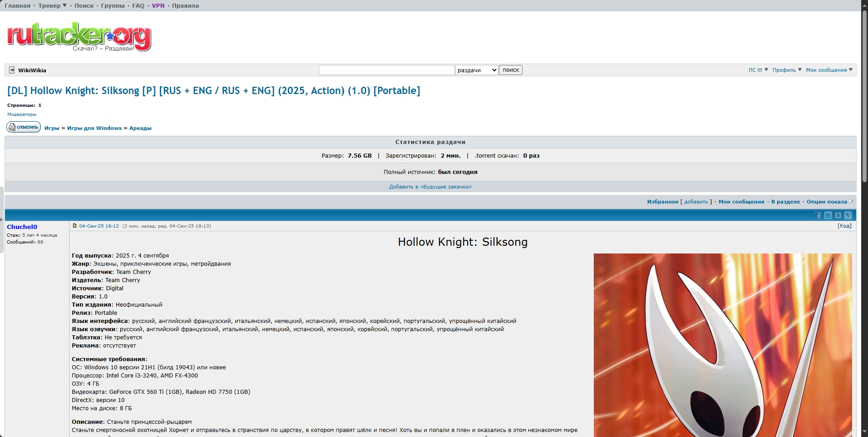868x437 pixels.
Task: Share the post on VK
Action: click(x=838, y=216)
